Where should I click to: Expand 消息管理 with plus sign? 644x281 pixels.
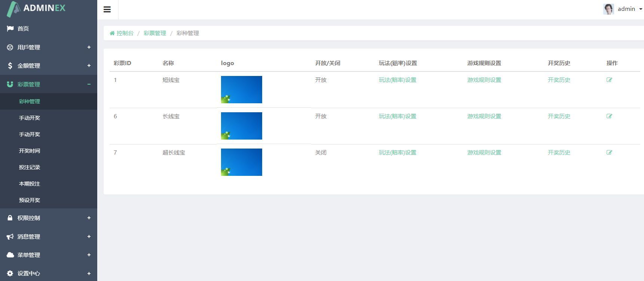click(89, 236)
